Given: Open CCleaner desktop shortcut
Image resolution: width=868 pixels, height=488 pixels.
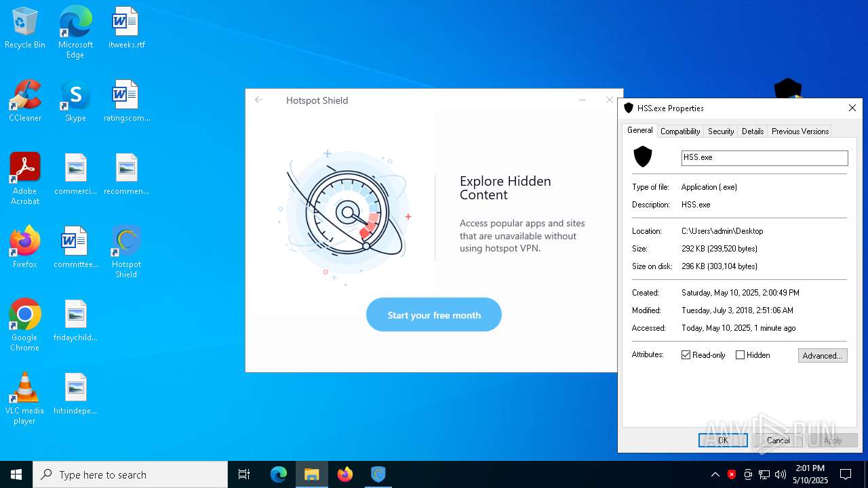Looking at the screenshot, I should pyautogui.click(x=25, y=101).
